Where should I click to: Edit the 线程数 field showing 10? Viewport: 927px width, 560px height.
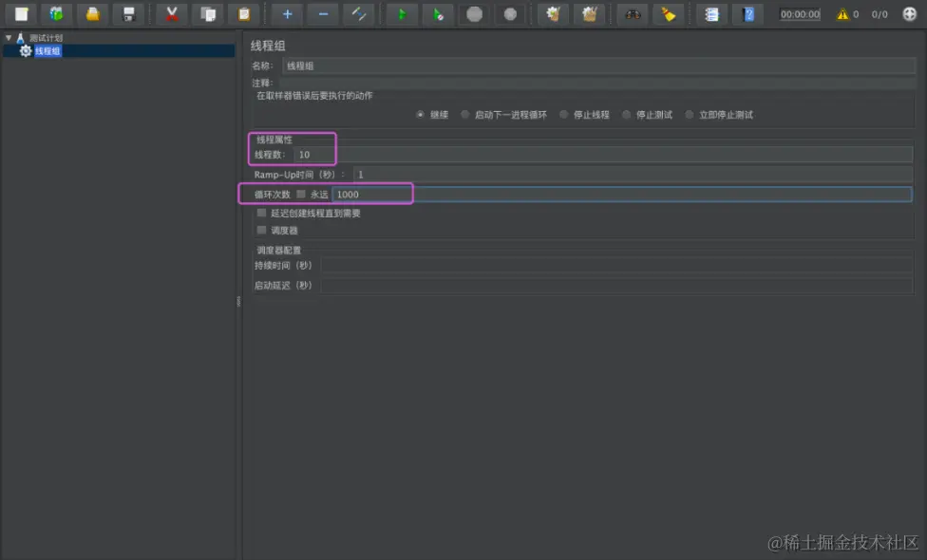click(603, 155)
